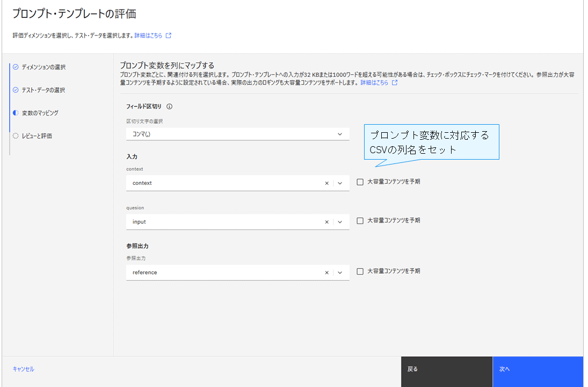Clear the input selection with its X icon

point(326,222)
